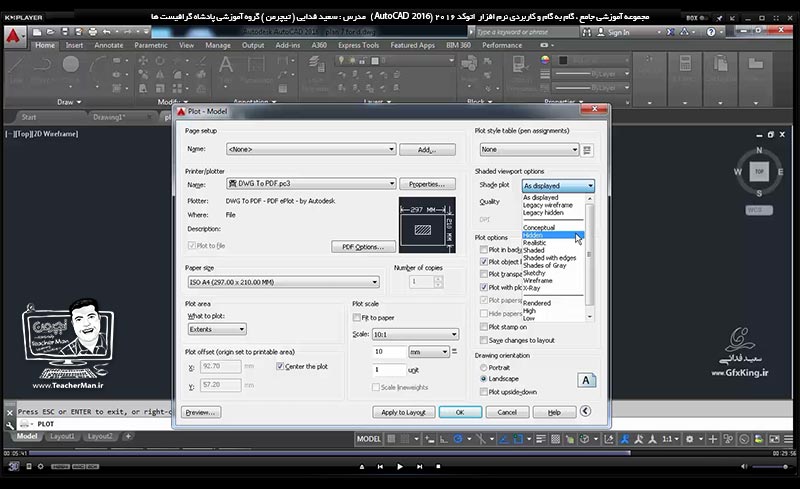800x489 pixels.
Task: Open the Express Tools ribbon tab
Action: (358, 45)
